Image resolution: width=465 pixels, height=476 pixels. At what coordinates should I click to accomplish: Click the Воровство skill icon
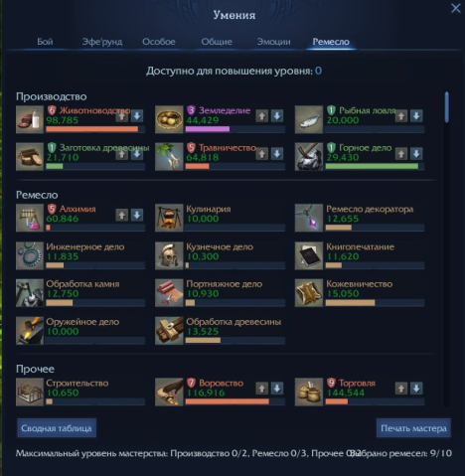click(x=169, y=392)
